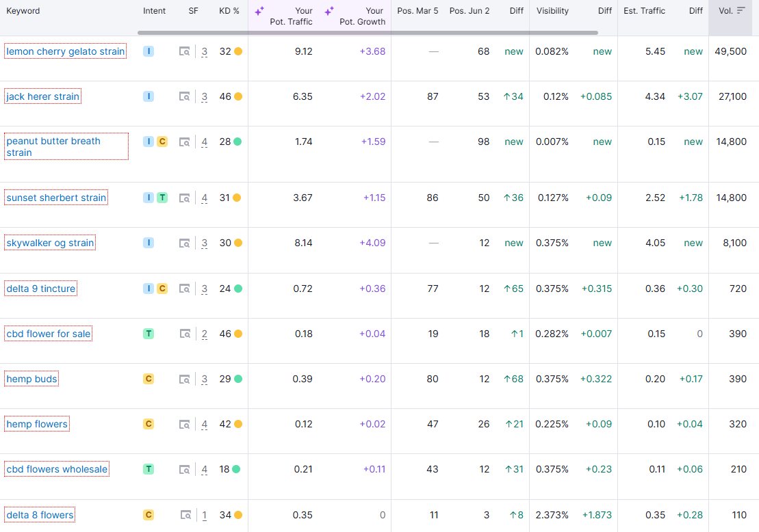Click SF count 4 for sunset sherbert strain
Image resolution: width=759 pixels, height=532 pixels.
(204, 198)
